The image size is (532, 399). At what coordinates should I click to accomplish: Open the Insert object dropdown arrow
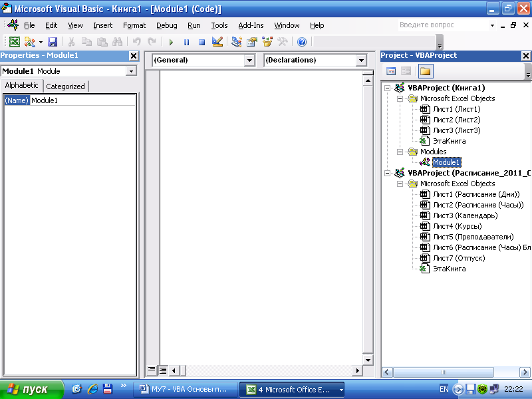click(41, 42)
